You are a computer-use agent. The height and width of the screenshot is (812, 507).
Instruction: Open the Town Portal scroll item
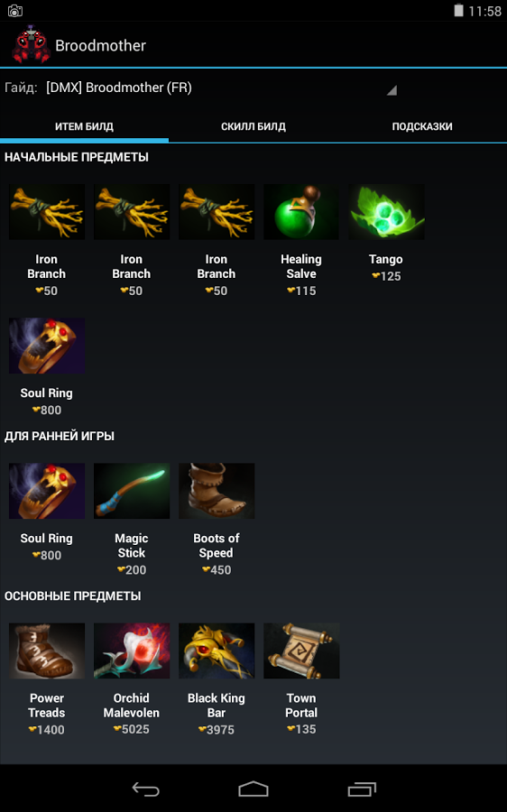(x=301, y=651)
